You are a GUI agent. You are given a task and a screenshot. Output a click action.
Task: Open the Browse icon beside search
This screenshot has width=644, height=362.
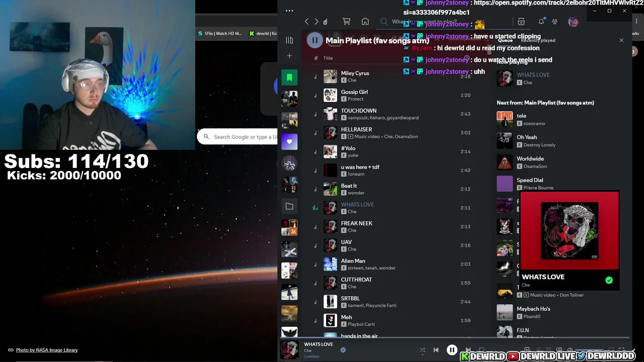521,22
